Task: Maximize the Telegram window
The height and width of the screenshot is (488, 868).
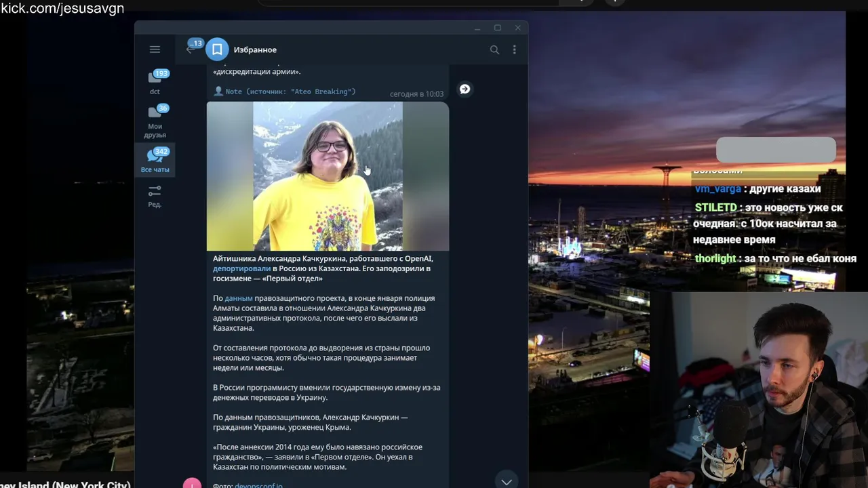Action: 497,28
